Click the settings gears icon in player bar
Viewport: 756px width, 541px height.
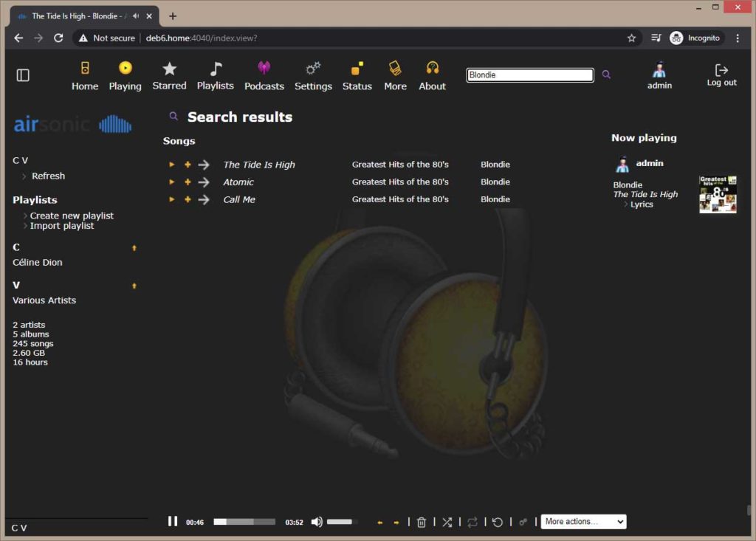click(523, 522)
